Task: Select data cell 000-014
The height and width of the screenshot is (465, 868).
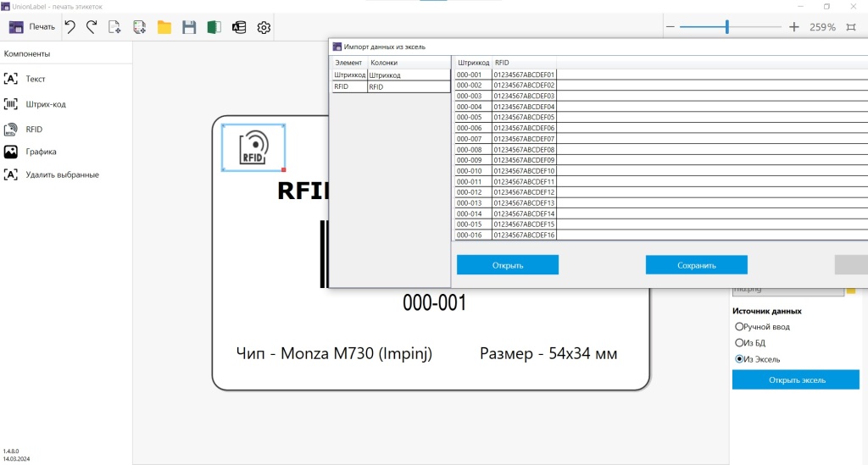Action: click(473, 213)
